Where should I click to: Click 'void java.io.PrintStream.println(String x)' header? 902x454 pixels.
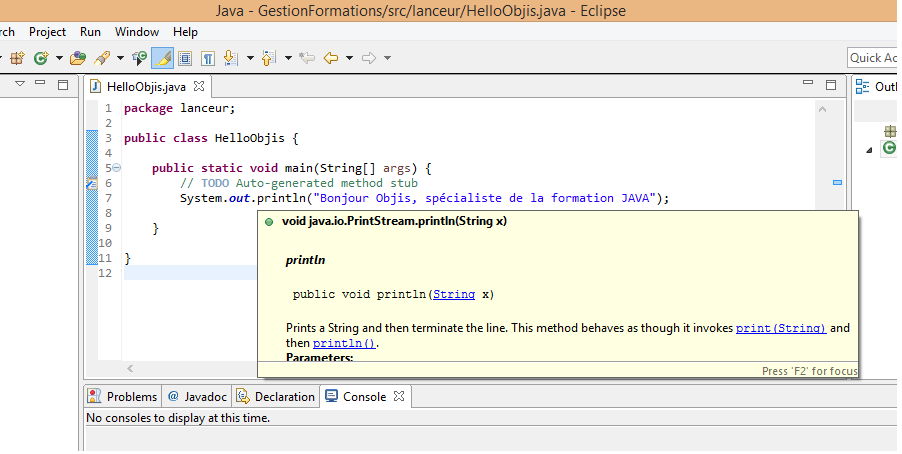(394, 221)
